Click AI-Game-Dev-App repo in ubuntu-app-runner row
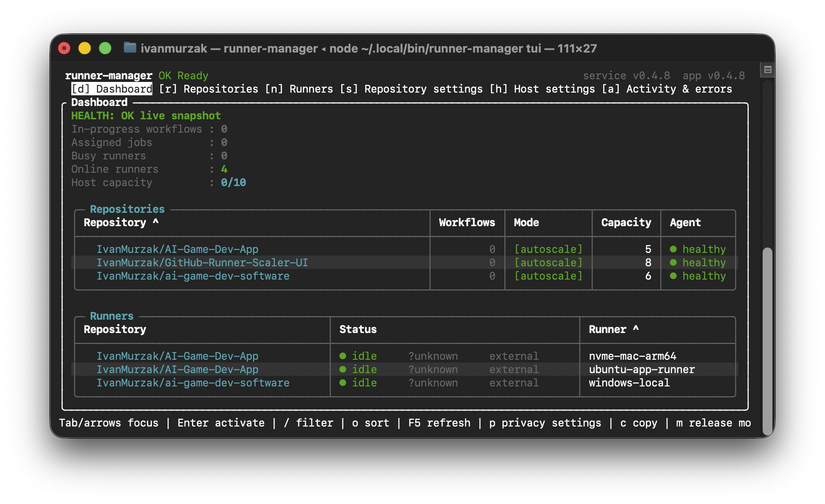 [x=177, y=369]
